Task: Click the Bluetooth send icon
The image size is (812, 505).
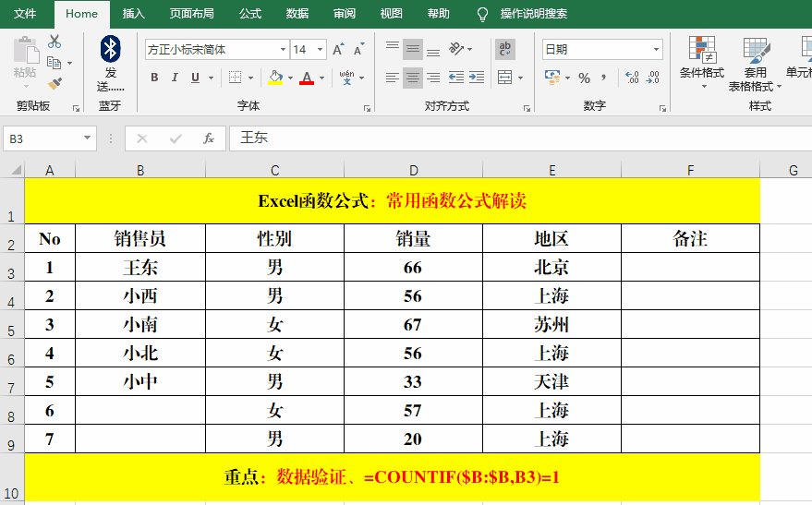Action: tap(110, 50)
